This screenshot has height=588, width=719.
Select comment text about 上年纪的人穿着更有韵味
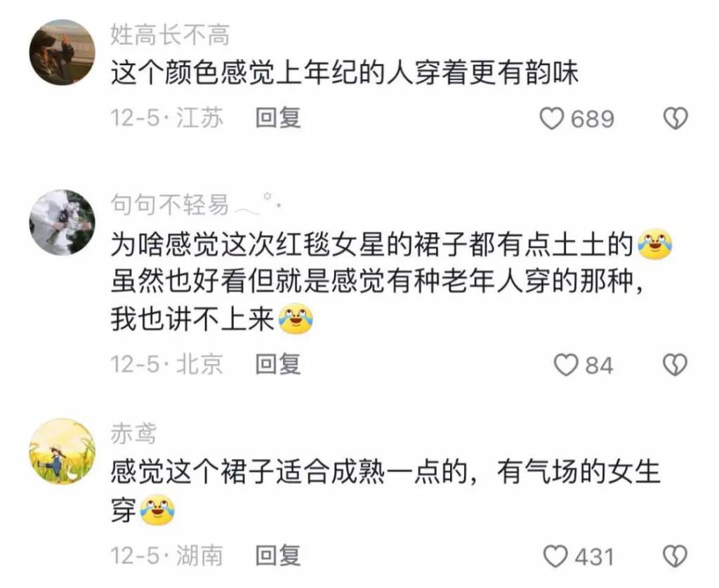(x=345, y=74)
